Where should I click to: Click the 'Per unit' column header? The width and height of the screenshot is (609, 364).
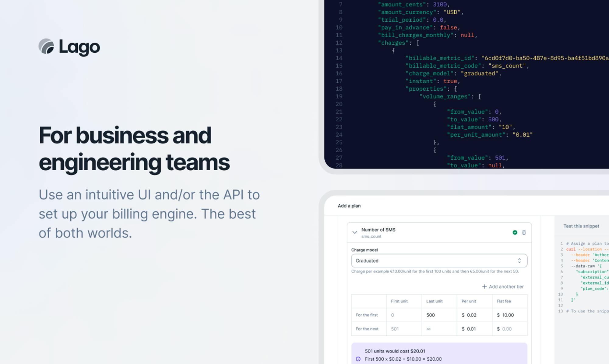coord(469,301)
